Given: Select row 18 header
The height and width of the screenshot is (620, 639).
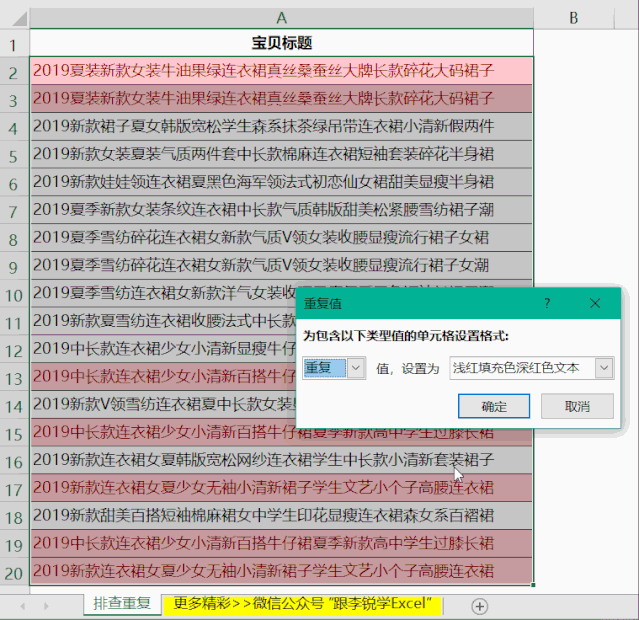Looking at the screenshot, I should click(x=14, y=518).
